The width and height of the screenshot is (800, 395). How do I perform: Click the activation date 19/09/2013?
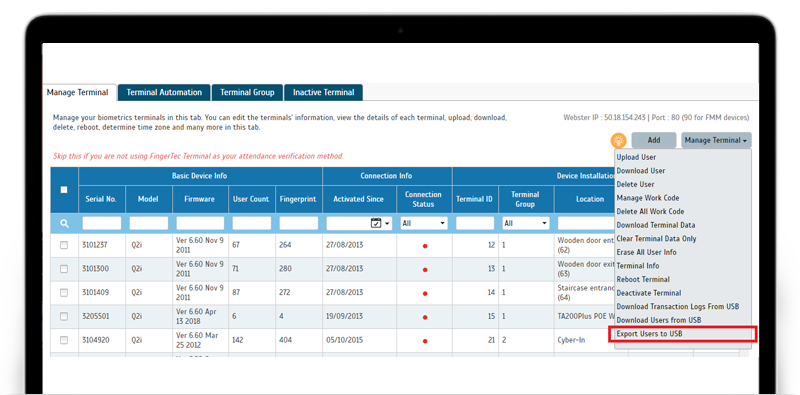pos(345,316)
